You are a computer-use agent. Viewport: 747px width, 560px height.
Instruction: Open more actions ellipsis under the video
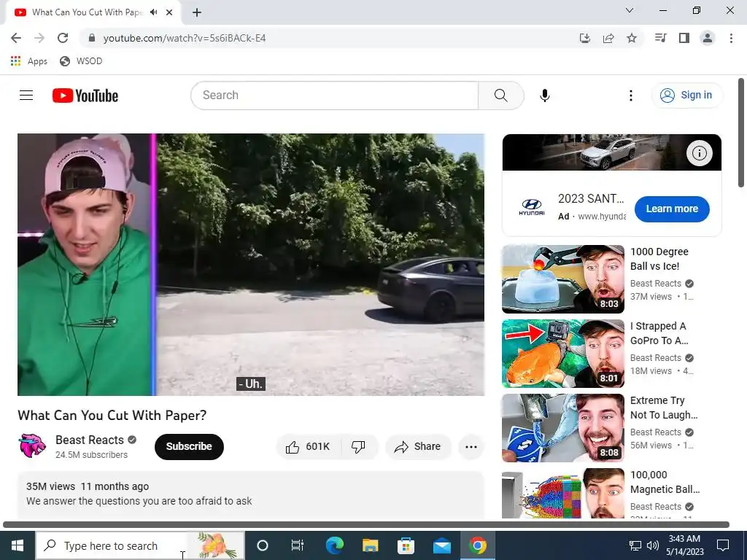471,447
